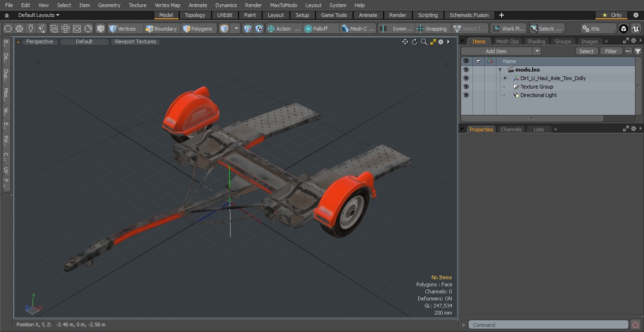
Task: Toggle Snapping in the toolbar
Action: (x=432, y=29)
